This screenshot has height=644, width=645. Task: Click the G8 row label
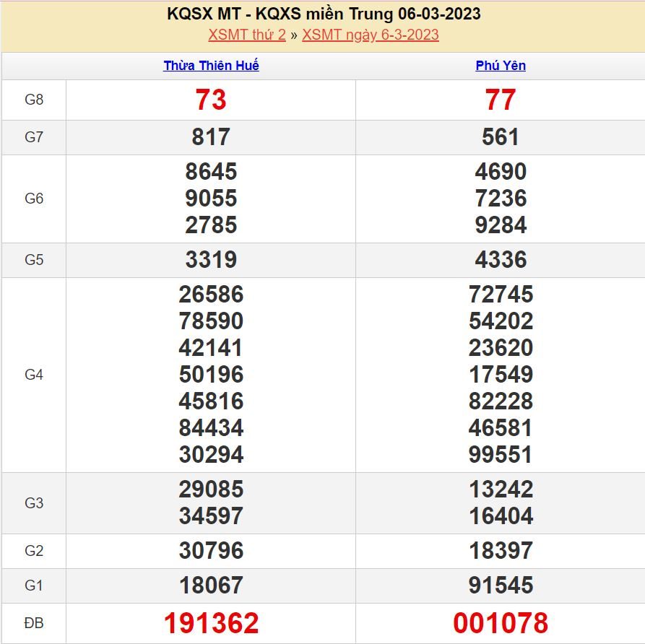click(34, 100)
